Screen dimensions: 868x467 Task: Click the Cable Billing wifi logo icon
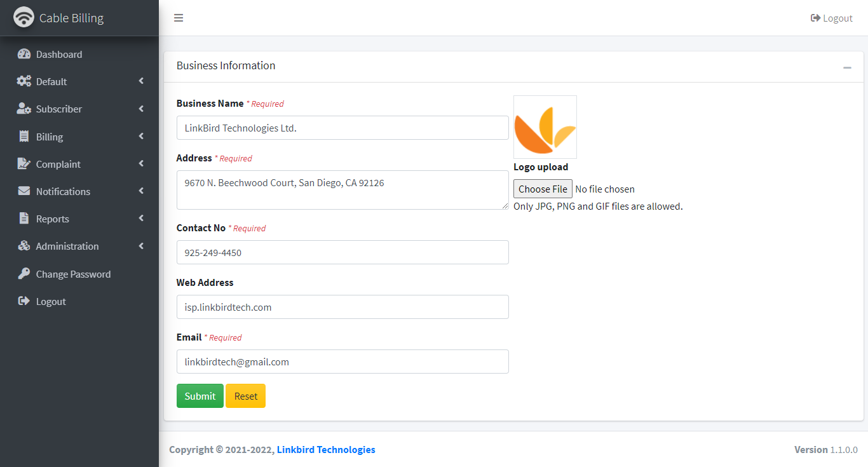pyautogui.click(x=24, y=17)
